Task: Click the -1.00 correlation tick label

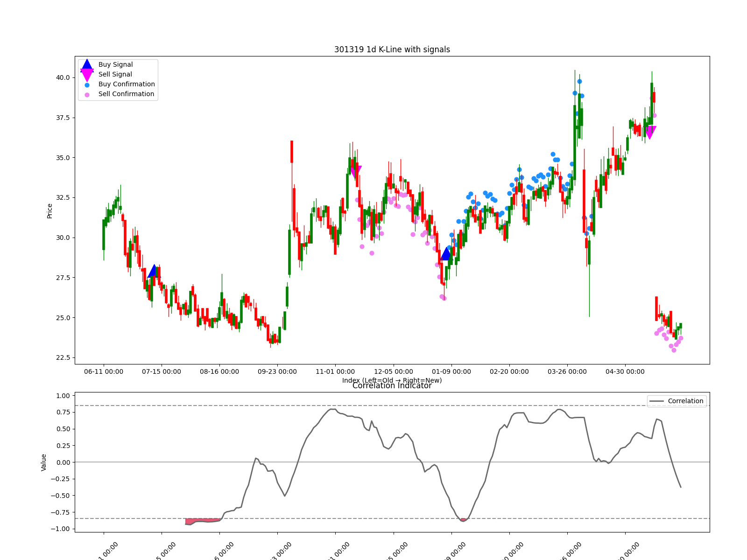Action: 61,529
